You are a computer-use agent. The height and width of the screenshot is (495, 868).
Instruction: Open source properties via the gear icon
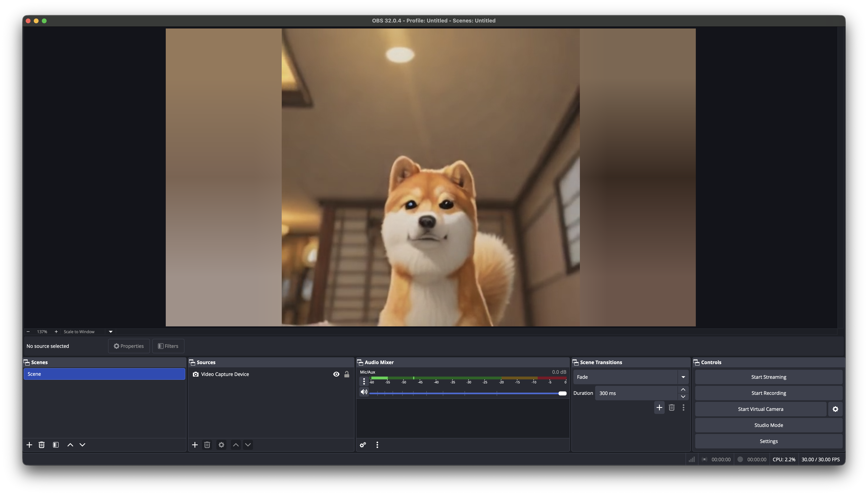point(221,444)
